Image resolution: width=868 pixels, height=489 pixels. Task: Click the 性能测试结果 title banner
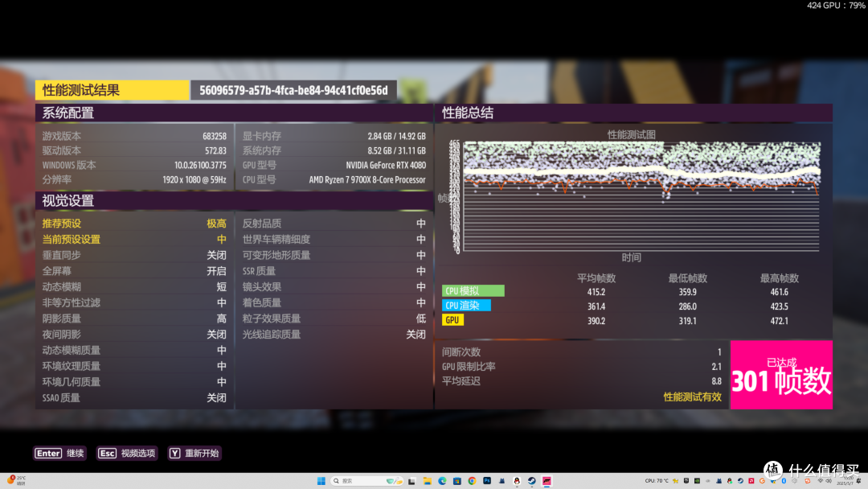pyautogui.click(x=113, y=90)
